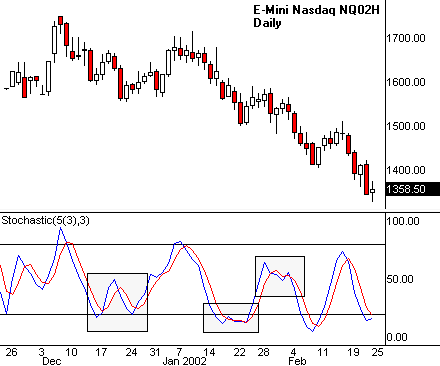Click the 'Feb' month label
The height and width of the screenshot is (366, 440).
[297, 361]
